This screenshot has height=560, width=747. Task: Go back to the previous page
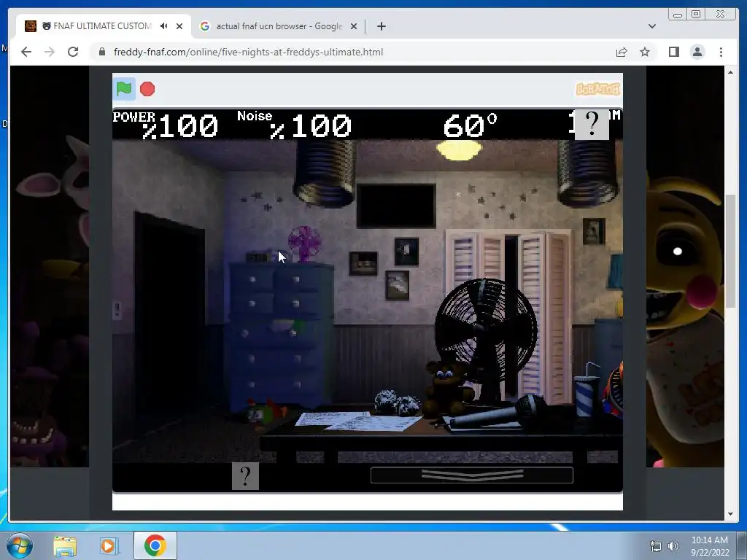point(26,52)
